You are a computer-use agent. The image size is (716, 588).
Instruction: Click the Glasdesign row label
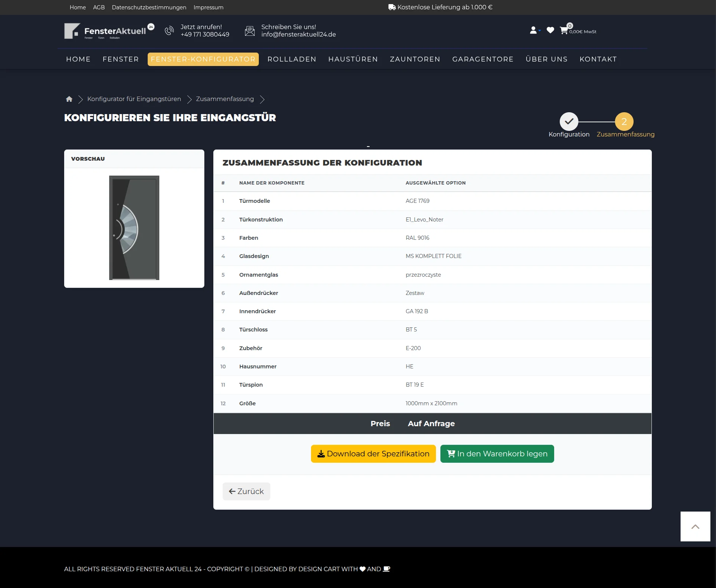click(254, 256)
